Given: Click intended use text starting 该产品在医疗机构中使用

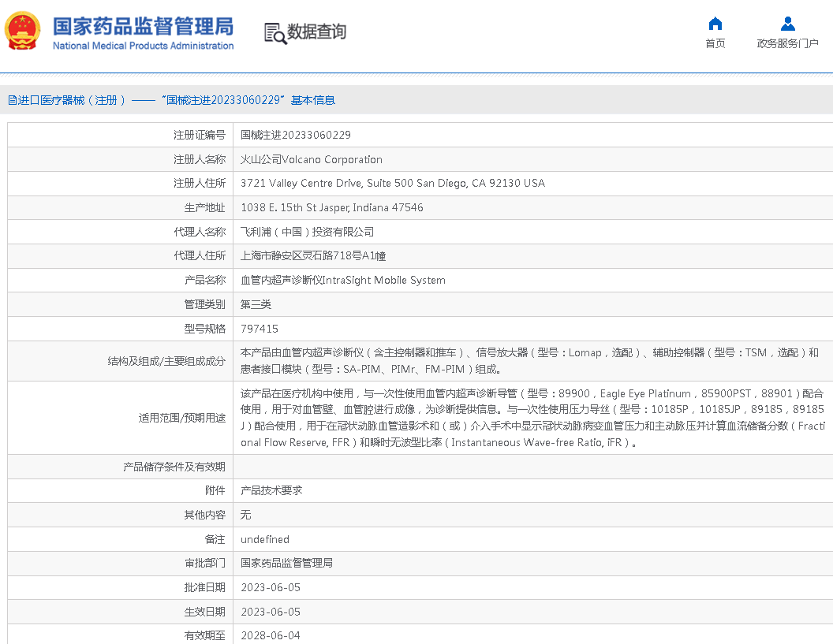Looking at the screenshot, I should click(x=532, y=418).
